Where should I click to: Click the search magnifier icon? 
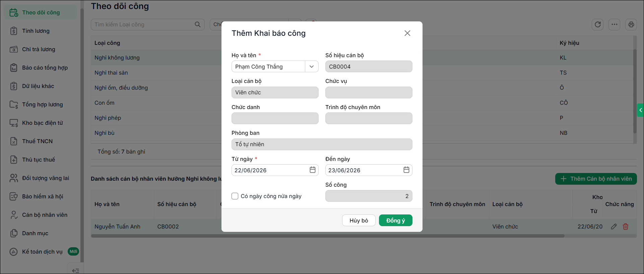(198, 24)
